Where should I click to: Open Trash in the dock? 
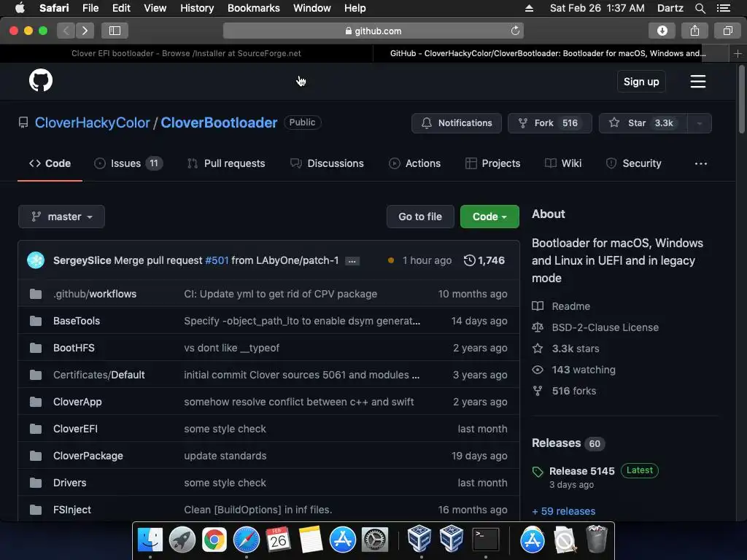click(x=597, y=539)
